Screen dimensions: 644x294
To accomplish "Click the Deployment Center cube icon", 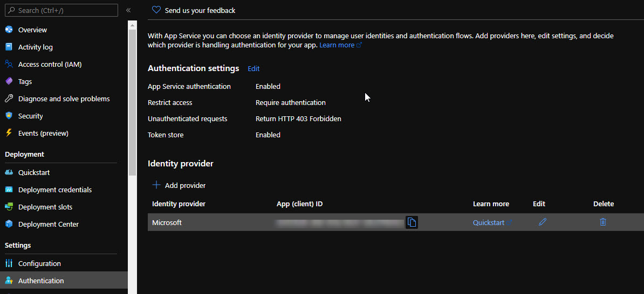I will click(9, 224).
